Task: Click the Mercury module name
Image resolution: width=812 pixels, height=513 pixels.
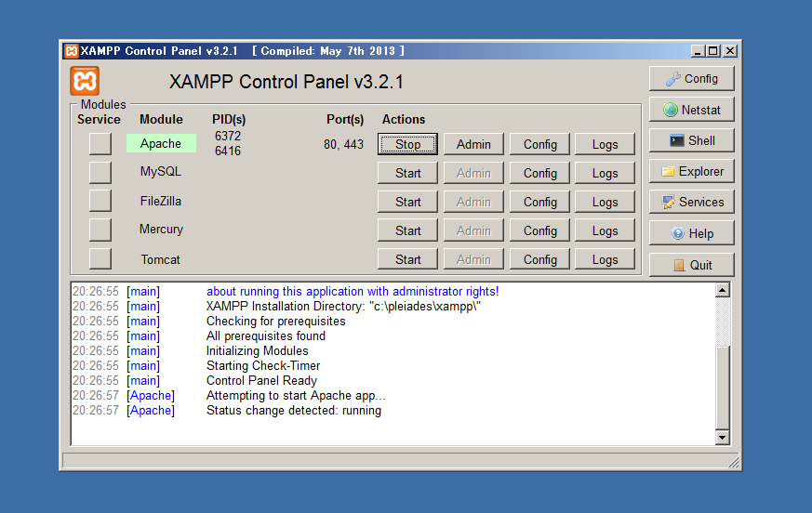Action: tap(161, 229)
